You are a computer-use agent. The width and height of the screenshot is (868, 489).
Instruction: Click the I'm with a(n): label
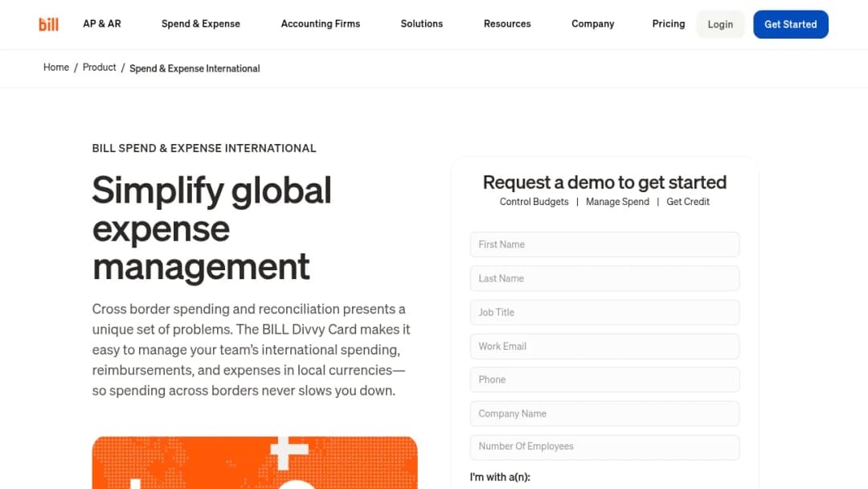pos(500,477)
